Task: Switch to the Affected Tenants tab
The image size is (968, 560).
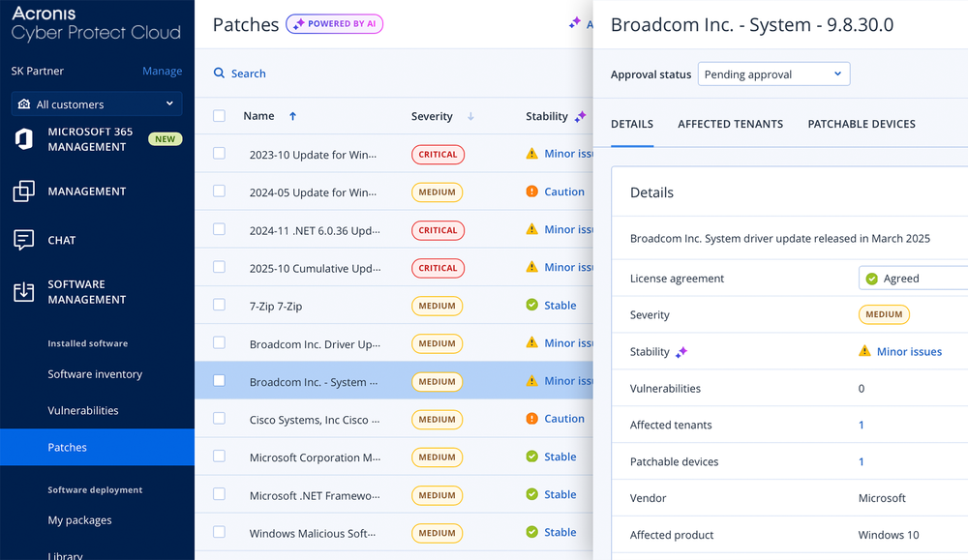Action: [730, 124]
